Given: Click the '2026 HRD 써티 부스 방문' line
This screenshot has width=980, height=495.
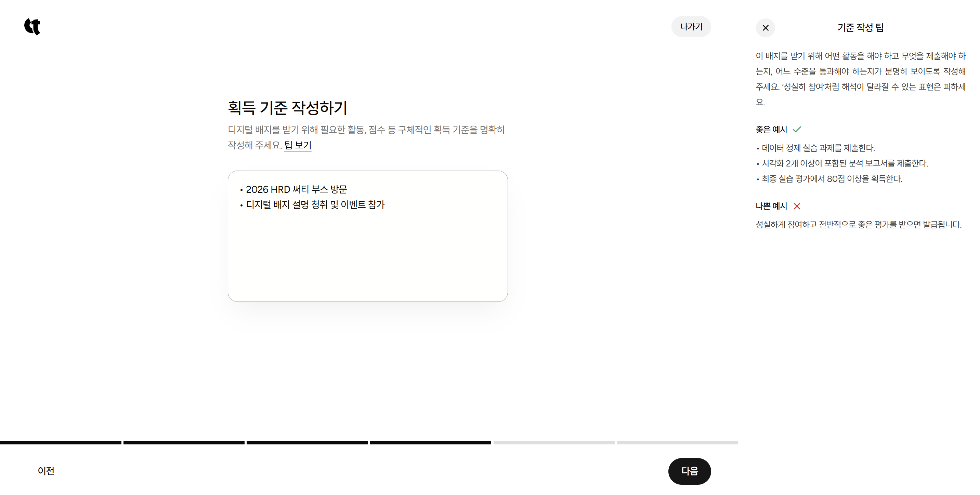Looking at the screenshot, I should click(x=296, y=189).
